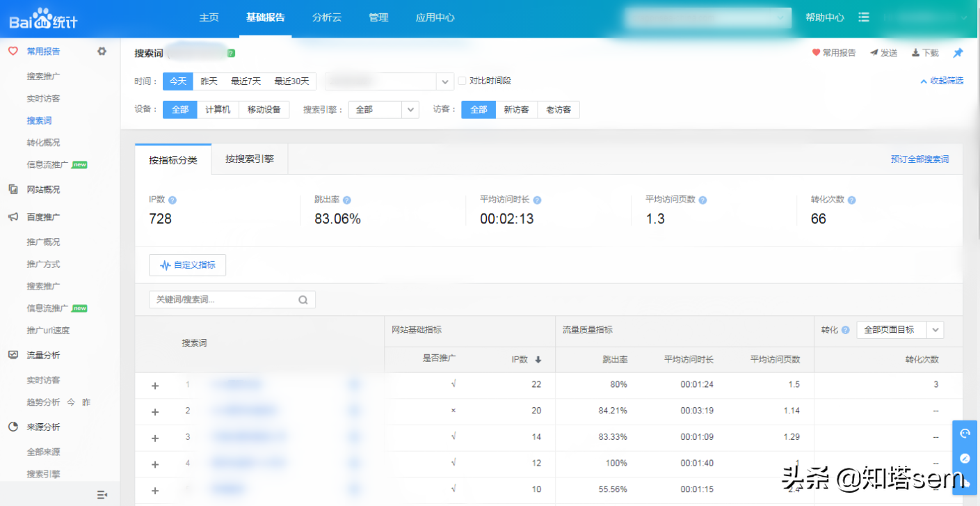Click the 关键词/搜索词 search input
This screenshot has height=506, width=980.
(232, 300)
